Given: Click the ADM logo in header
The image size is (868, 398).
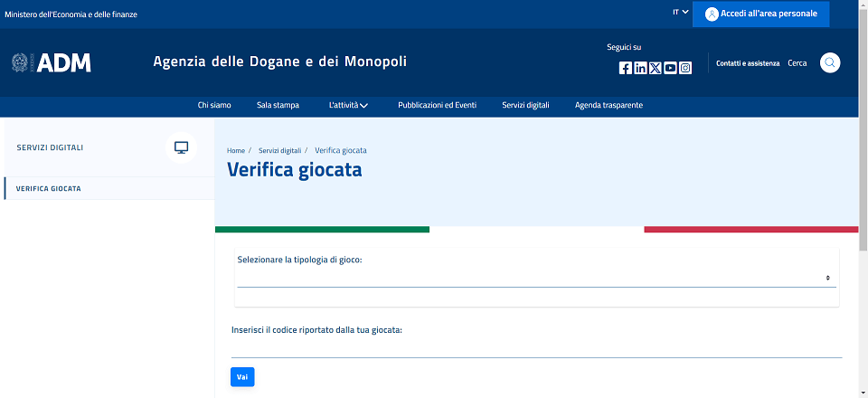Looking at the screenshot, I should tap(51, 62).
